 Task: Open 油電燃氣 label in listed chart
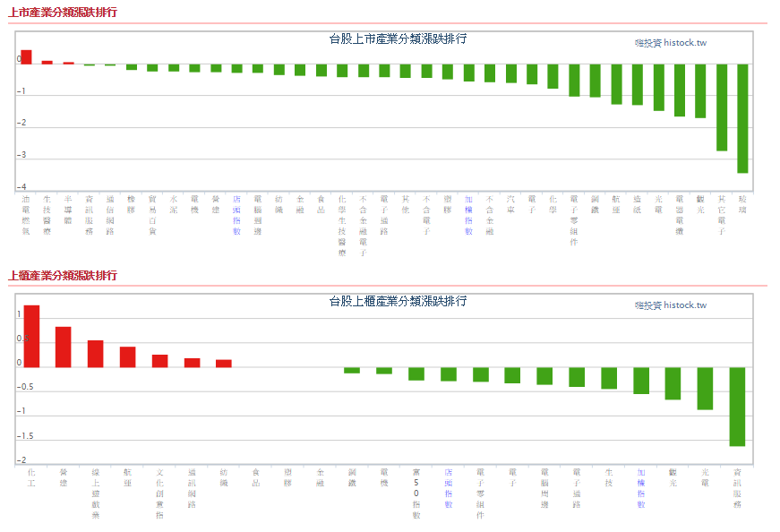click(26, 213)
